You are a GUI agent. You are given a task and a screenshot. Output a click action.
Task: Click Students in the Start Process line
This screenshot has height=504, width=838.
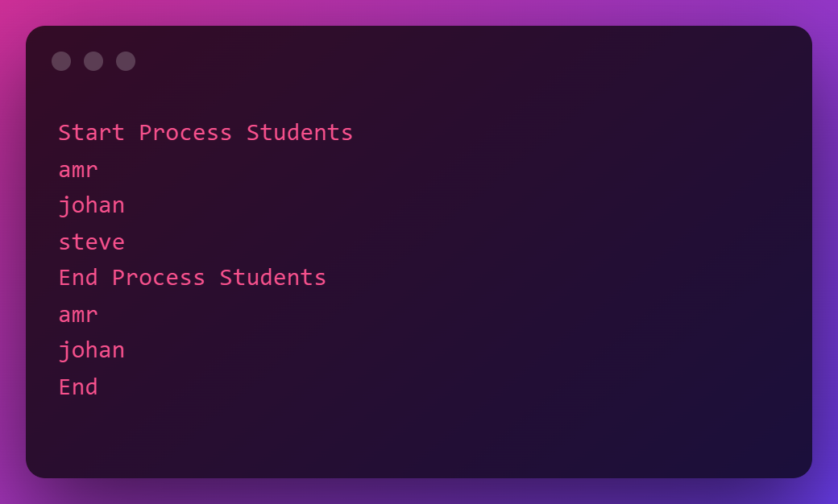coord(299,132)
